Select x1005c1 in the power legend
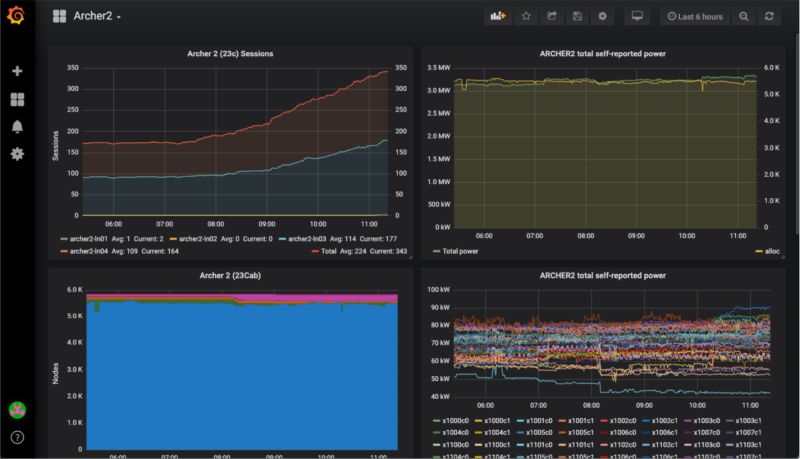800x459 pixels. click(581, 432)
